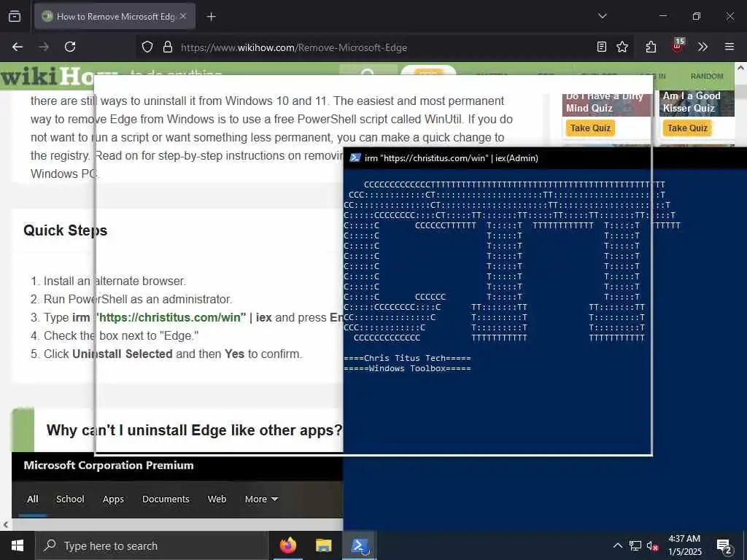The image size is (747, 560).
Task: Reload the wikiHow page
Action: (x=70, y=47)
